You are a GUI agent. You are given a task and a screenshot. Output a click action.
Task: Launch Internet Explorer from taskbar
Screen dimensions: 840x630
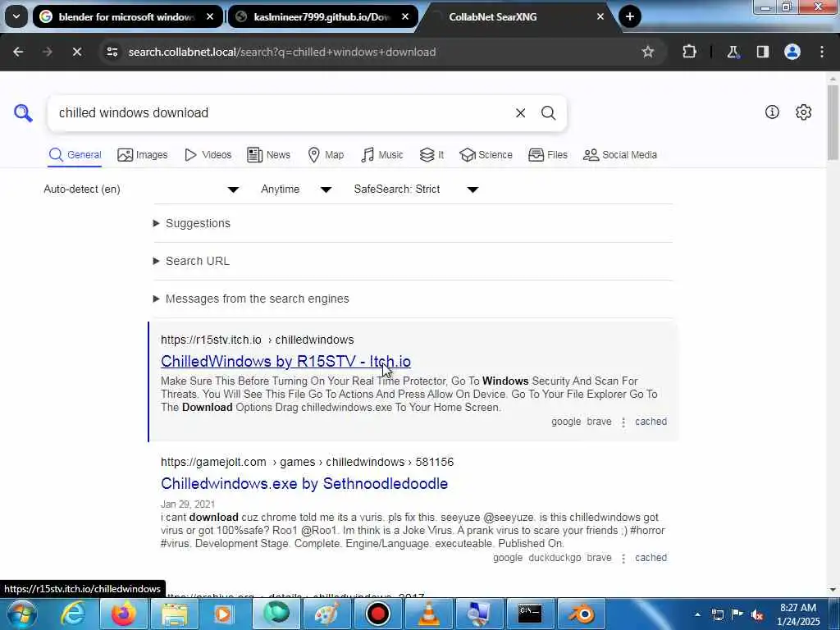(72, 614)
